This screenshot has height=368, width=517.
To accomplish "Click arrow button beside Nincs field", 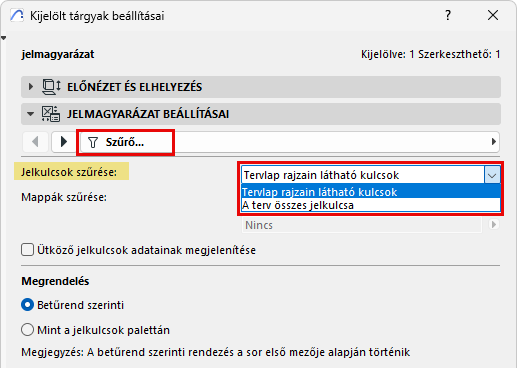I will (x=494, y=225).
